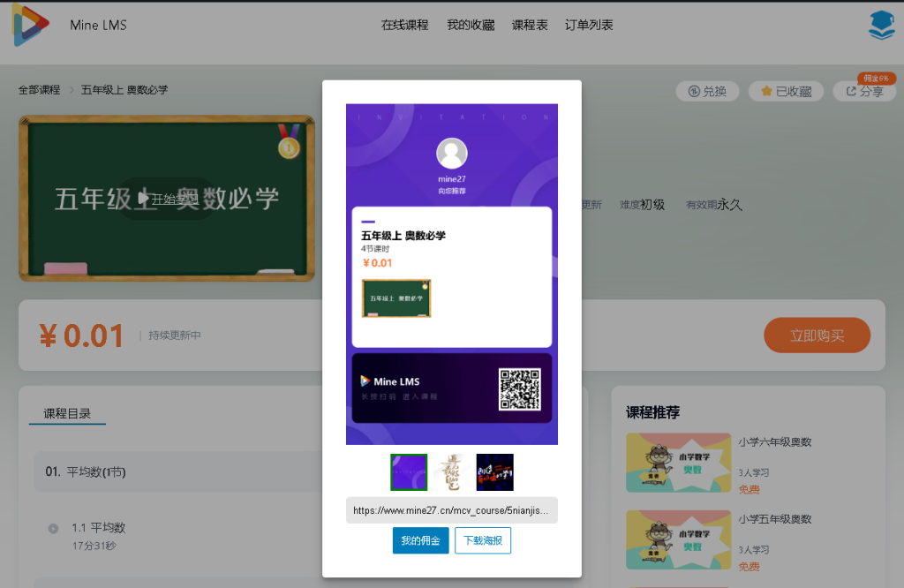The image size is (904, 588).
Task: Open the 1.1 平均数 lesson
Action: (99, 527)
